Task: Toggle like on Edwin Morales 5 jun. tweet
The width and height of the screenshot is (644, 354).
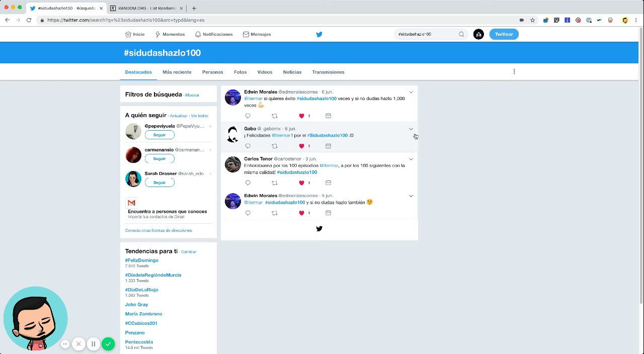Action: pyautogui.click(x=302, y=213)
